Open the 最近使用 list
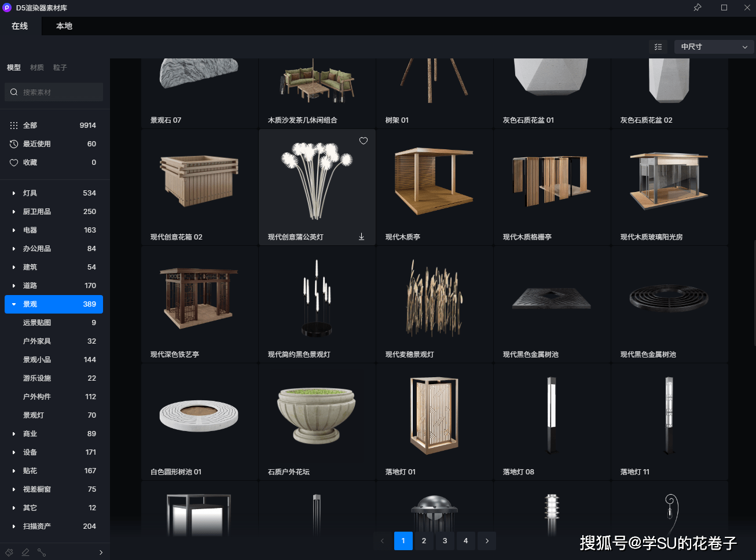 pos(54,144)
